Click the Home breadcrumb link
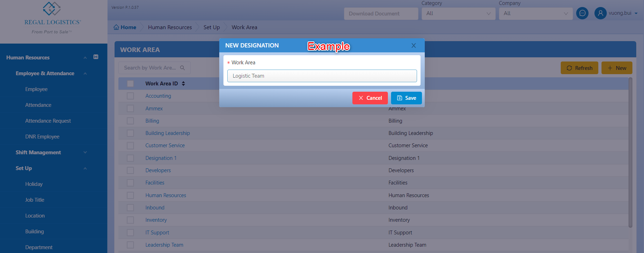This screenshot has width=644, height=253. [x=125, y=27]
